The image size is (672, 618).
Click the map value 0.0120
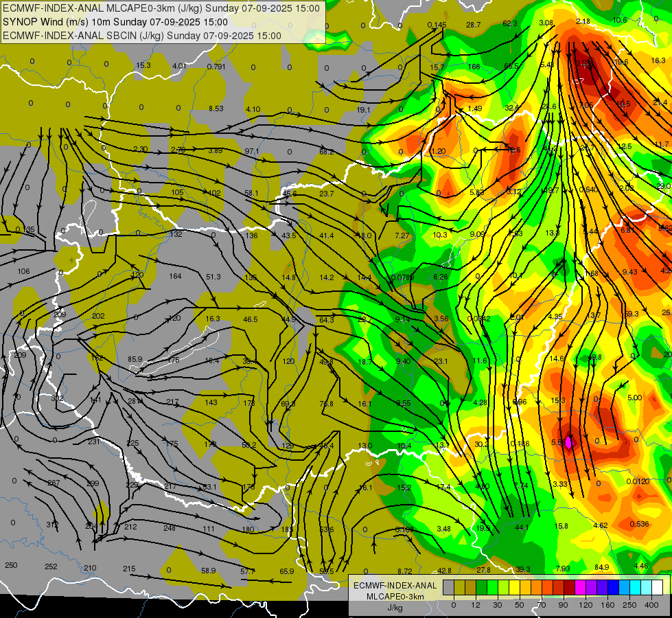click(638, 481)
